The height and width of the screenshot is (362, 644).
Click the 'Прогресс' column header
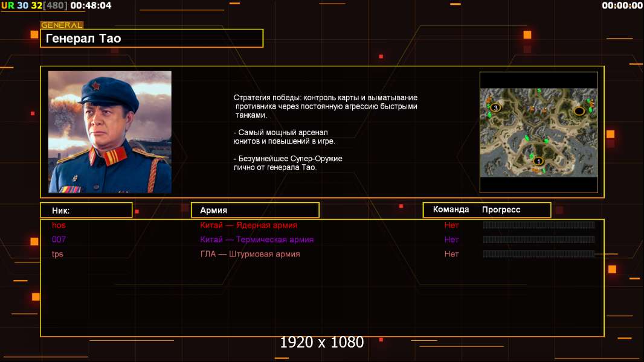(x=501, y=209)
